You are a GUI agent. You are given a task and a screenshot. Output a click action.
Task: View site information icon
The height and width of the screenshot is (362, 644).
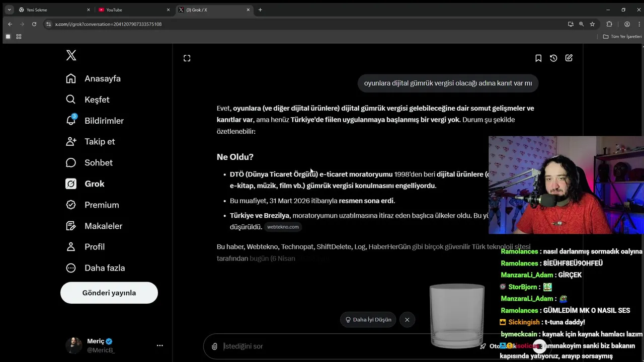[x=48, y=24]
